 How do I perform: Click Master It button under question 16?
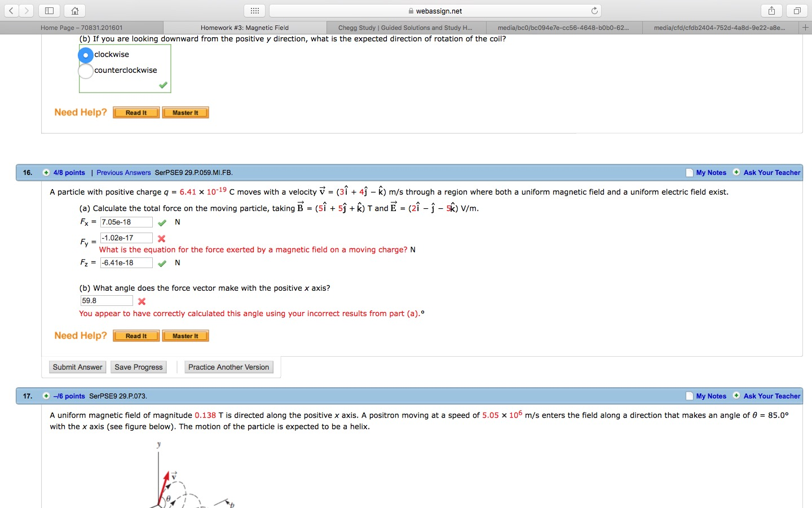[x=186, y=336]
